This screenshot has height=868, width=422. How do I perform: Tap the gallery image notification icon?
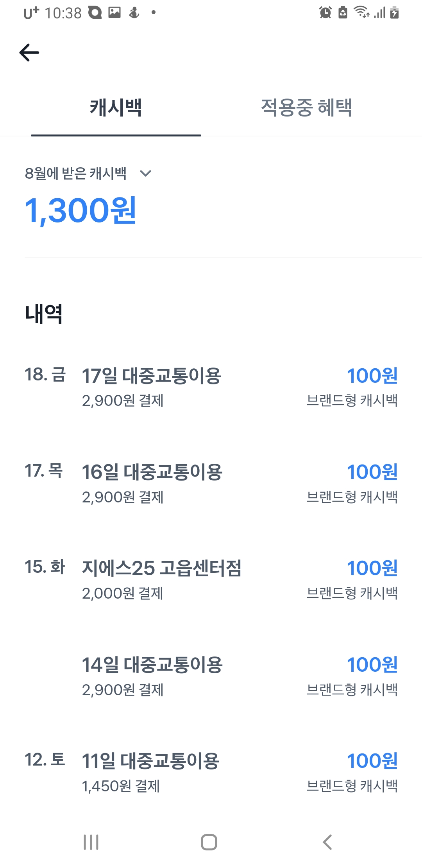pyautogui.click(x=114, y=13)
